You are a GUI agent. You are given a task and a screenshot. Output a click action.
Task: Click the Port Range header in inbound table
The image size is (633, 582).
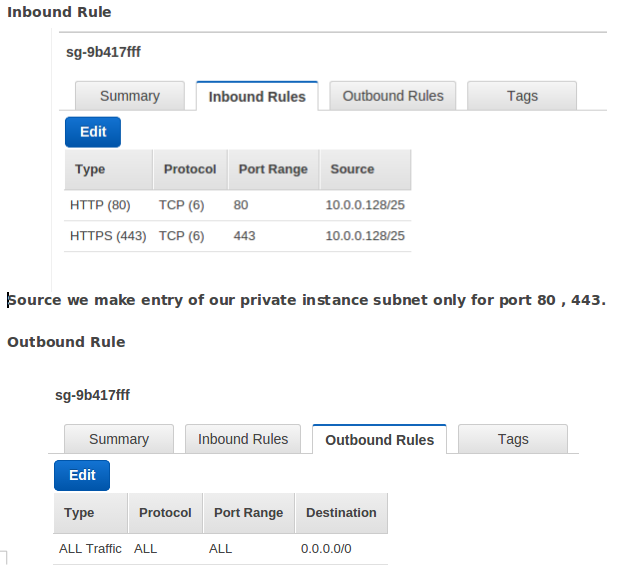[x=274, y=169]
